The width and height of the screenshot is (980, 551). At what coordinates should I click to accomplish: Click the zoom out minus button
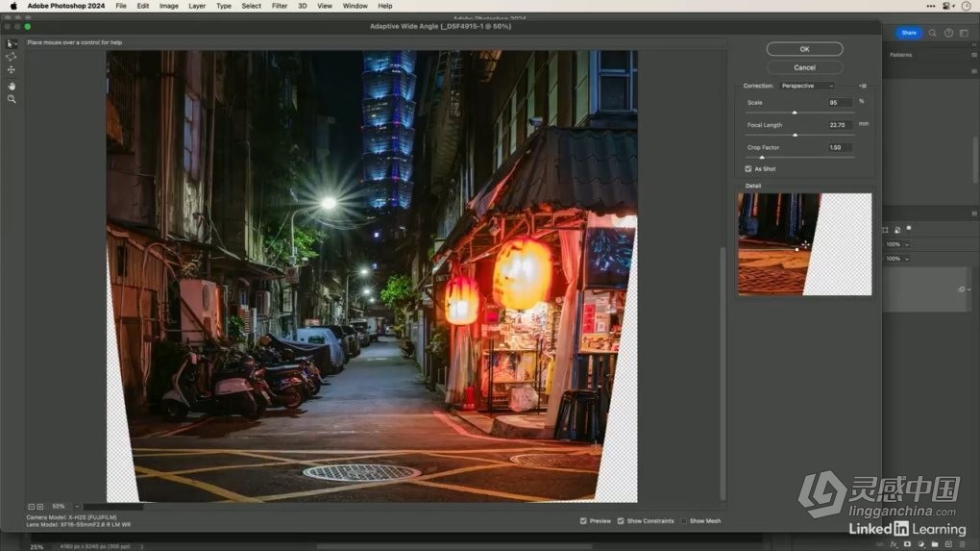coord(31,507)
